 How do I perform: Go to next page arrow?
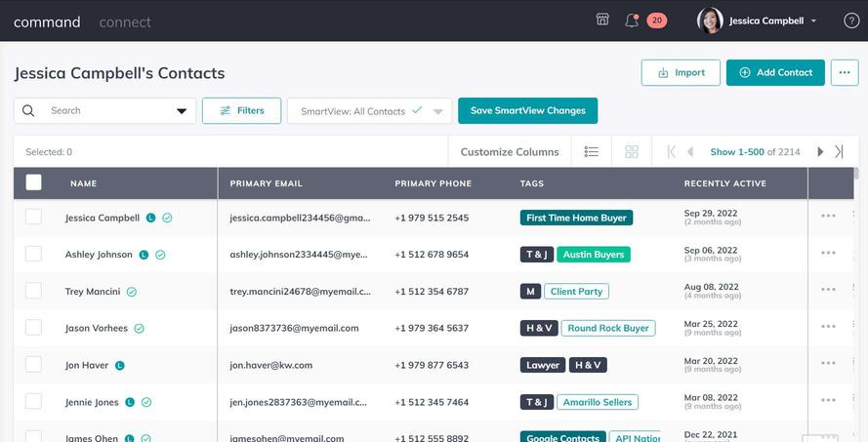[820, 151]
